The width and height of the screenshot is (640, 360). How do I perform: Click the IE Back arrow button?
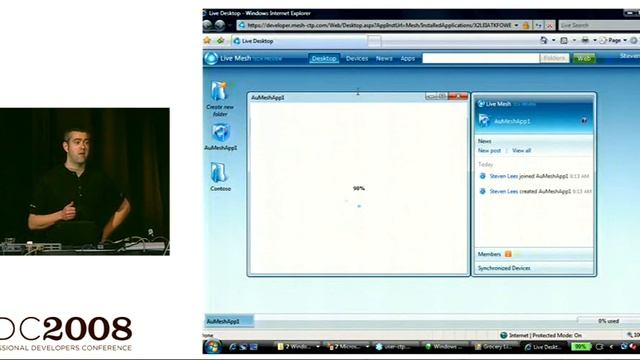pyautogui.click(x=208, y=25)
